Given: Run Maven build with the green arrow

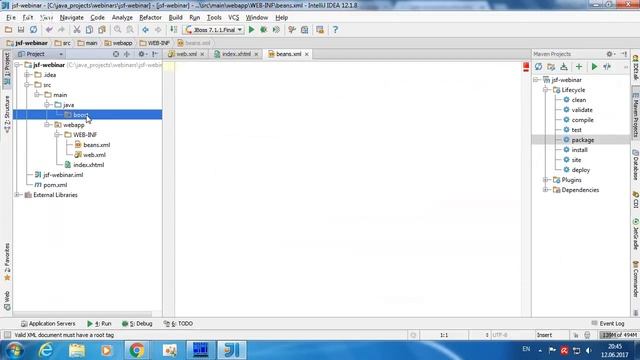Looking at the screenshot, I should click(594, 67).
